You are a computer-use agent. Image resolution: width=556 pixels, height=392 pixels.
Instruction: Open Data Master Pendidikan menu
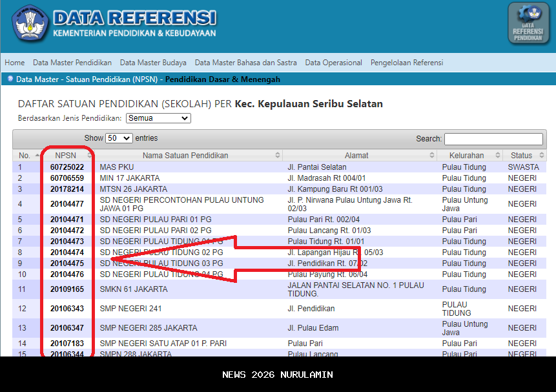point(72,63)
